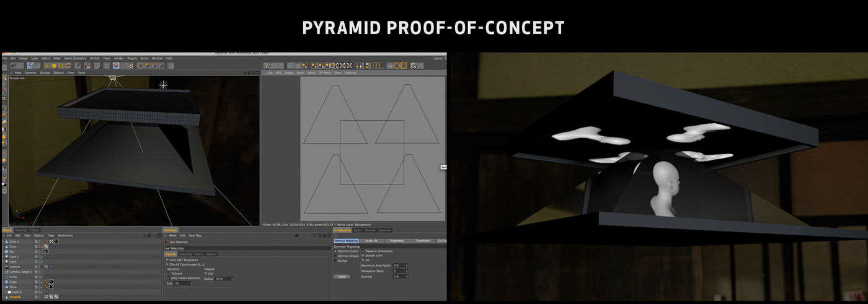The width and height of the screenshot is (868, 304).
Task: Switch to the Materials tab
Action: point(20,230)
